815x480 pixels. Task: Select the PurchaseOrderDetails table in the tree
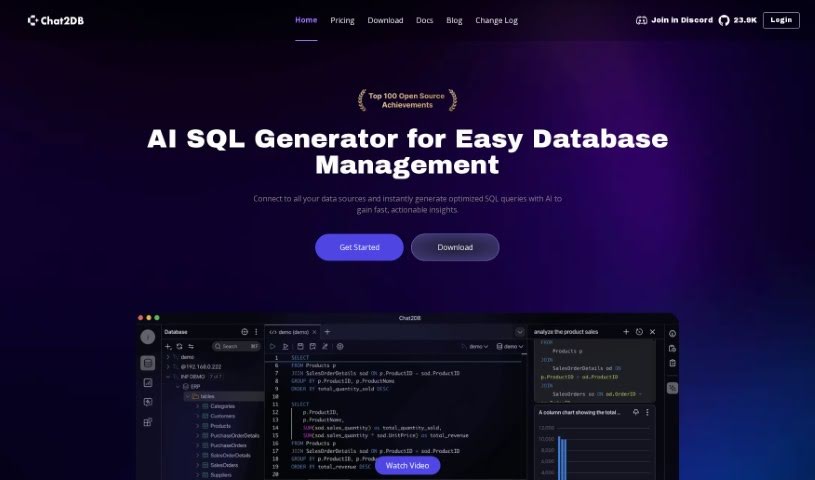(234, 436)
